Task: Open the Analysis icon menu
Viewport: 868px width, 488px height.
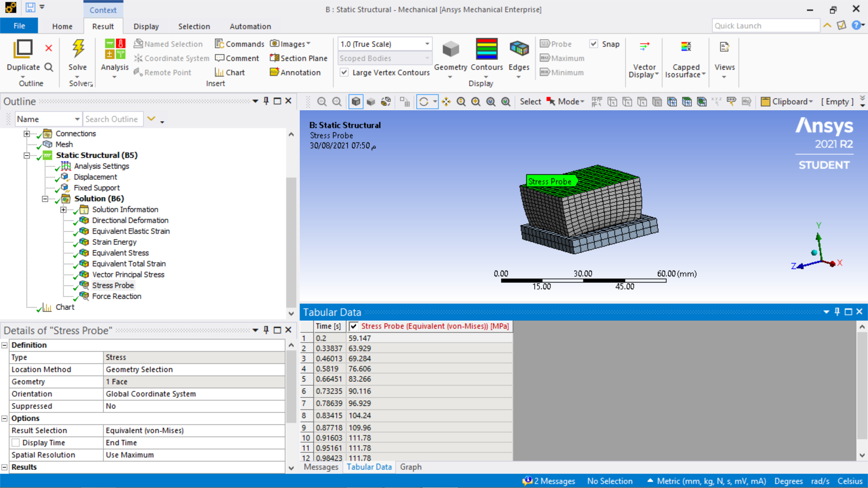Action: (x=115, y=49)
